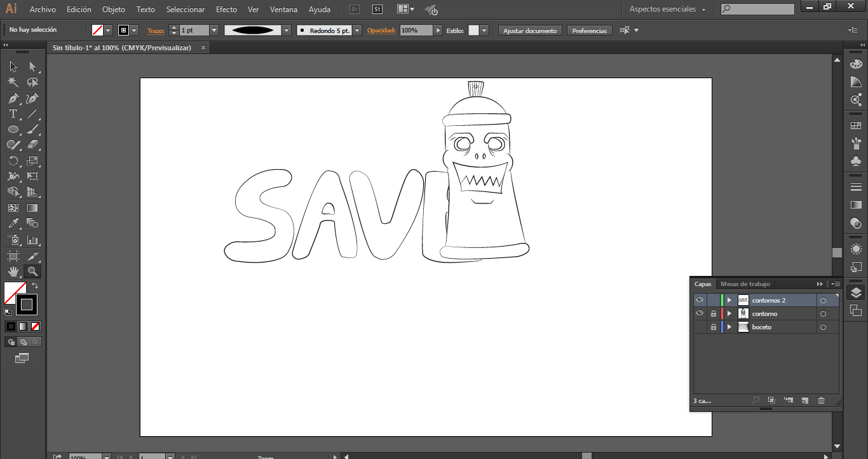The image size is (868, 459).
Task: Open the Aspectos esenciales workspace dropdown
Action: [667, 10]
